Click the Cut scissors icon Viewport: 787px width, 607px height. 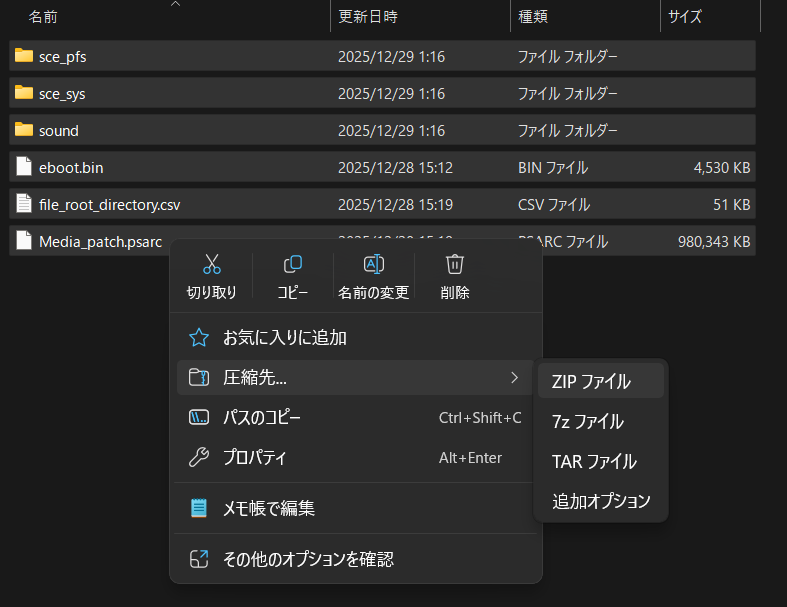click(211, 265)
